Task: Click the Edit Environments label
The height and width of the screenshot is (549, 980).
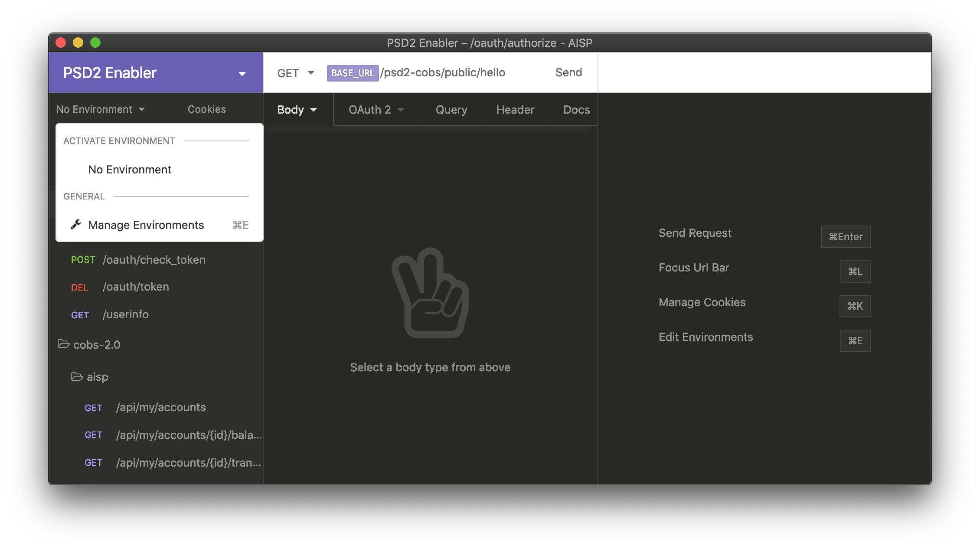Action: [x=706, y=337]
